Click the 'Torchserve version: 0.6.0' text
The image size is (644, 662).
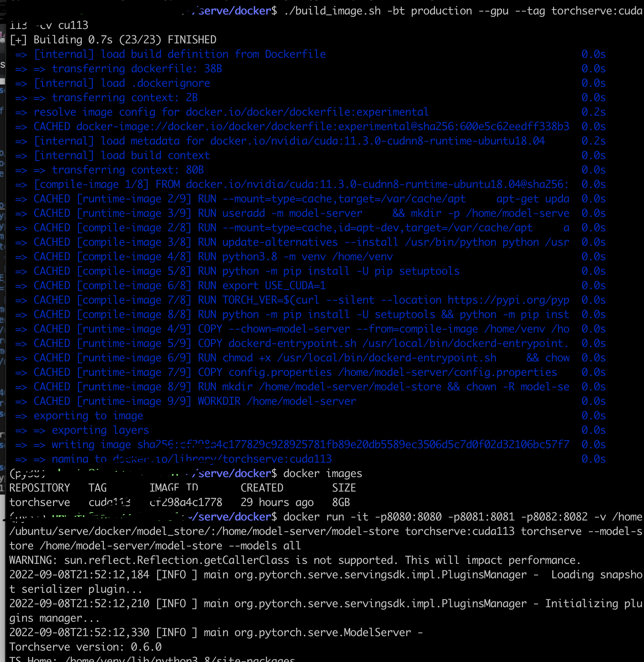(85, 647)
